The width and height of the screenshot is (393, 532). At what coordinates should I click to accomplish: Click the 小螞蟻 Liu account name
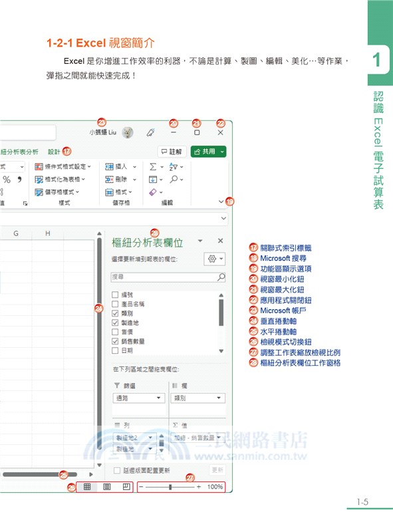click(103, 132)
